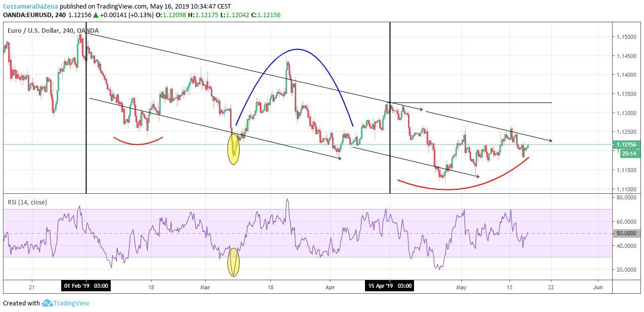644x312 pixels.
Task: Select the yellow ellipse on the price chart
Action: click(233, 148)
